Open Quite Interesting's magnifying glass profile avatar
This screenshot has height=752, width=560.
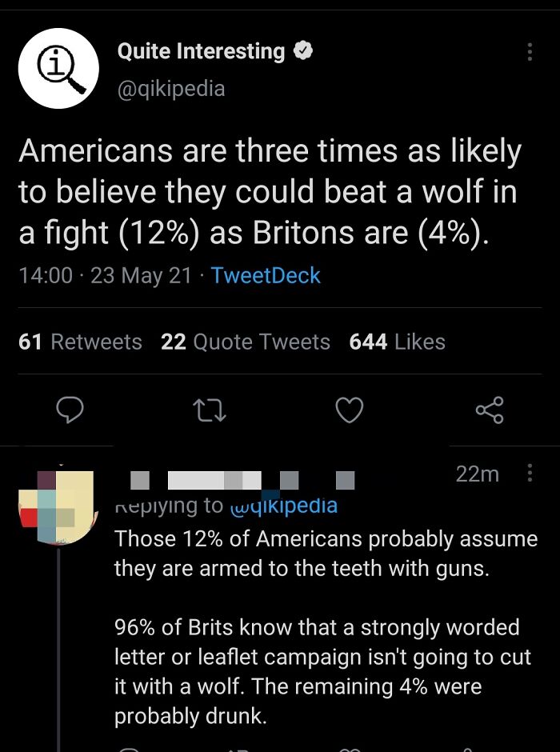(x=58, y=68)
